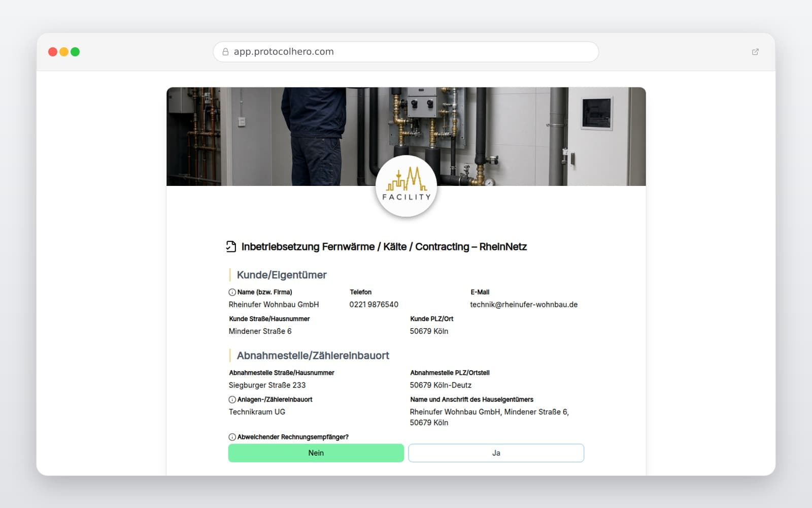
Task: Click the value Mindener Straße 6
Action: click(260, 331)
